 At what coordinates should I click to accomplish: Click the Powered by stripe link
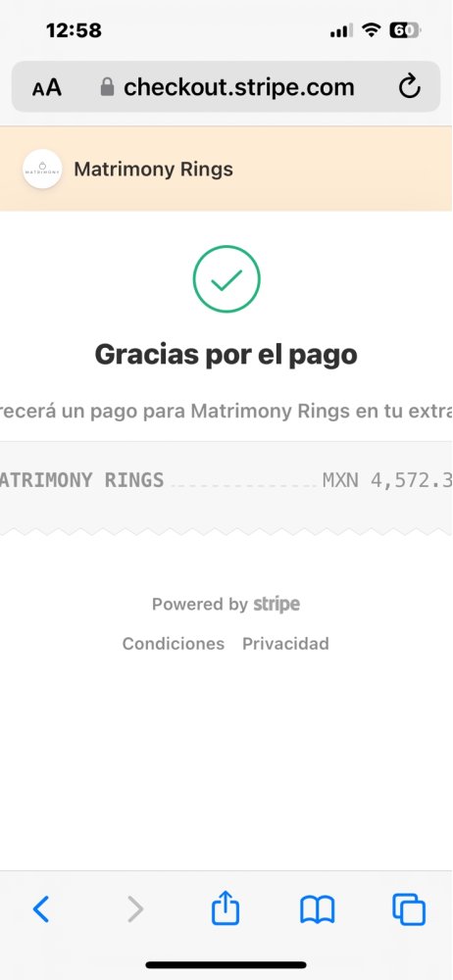coord(226,605)
